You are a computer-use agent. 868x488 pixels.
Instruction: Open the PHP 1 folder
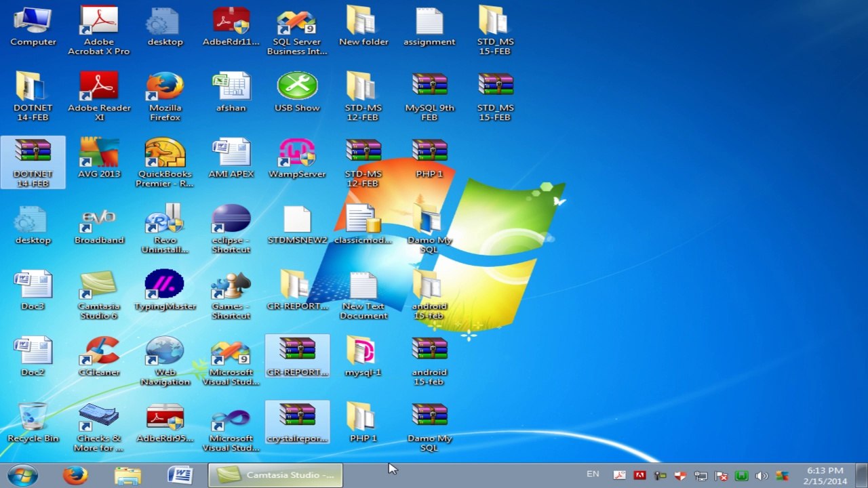pos(363,423)
